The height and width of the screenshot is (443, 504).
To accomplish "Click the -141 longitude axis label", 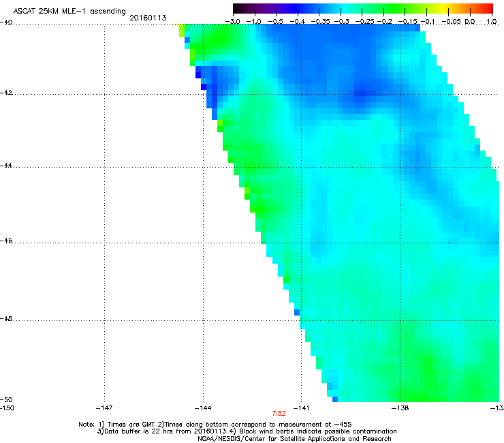I will [301, 408].
